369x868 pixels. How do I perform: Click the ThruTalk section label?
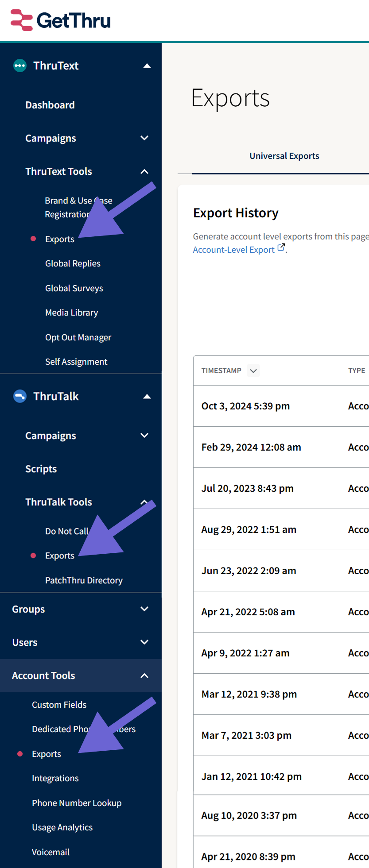(x=56, y=396)
